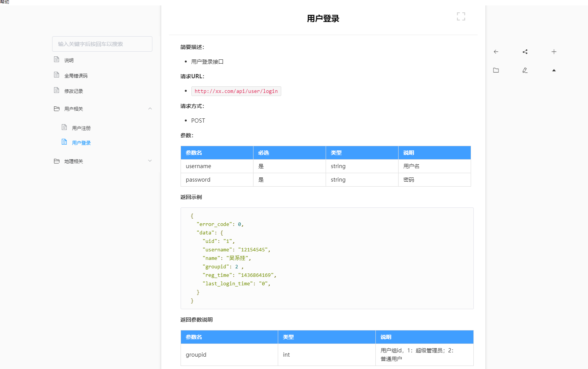The width and height of the screenshot is (588, 369).
Task: Click the int type cell
Action: coord(327,355)
